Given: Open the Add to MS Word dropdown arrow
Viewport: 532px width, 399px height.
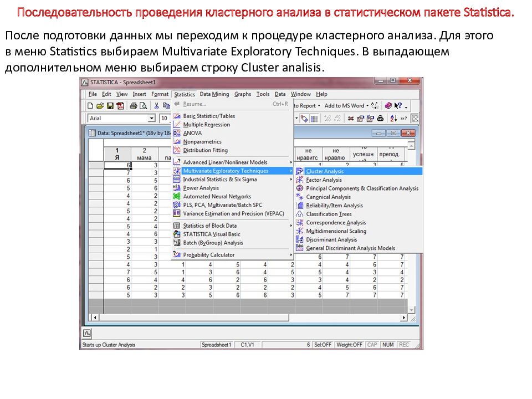Looking at the screenshot, I should coord(367,106).
